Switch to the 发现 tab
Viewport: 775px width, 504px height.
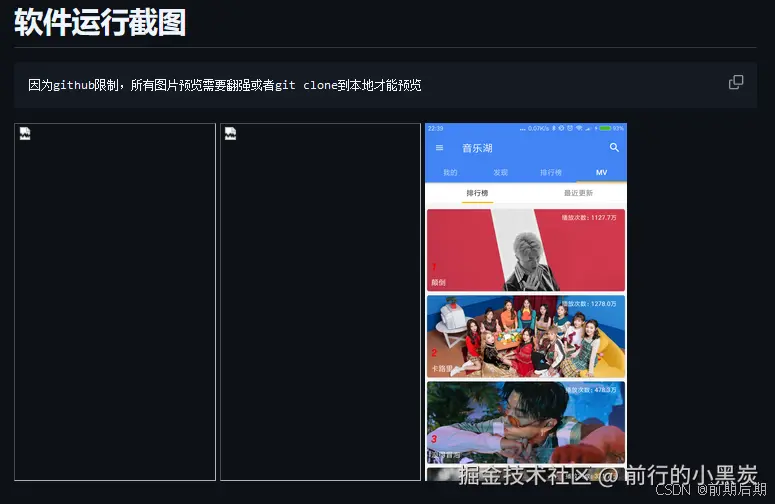point(500,172)
